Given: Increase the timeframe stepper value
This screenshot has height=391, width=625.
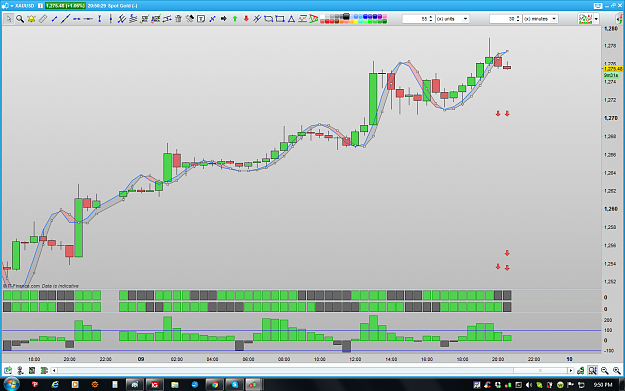Looking at the screenshot, I should click(518, 17).
